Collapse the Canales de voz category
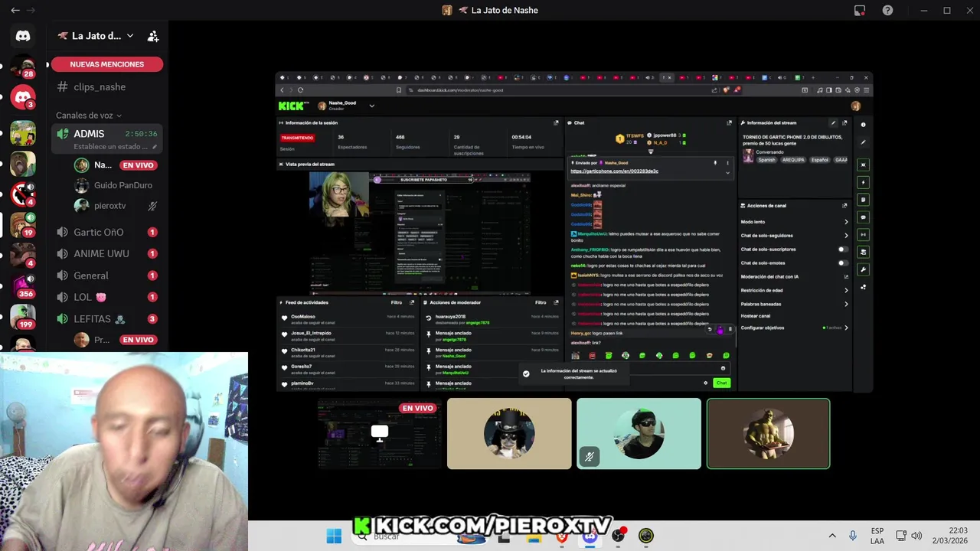The image size is (980, 551). click(88, 116)
